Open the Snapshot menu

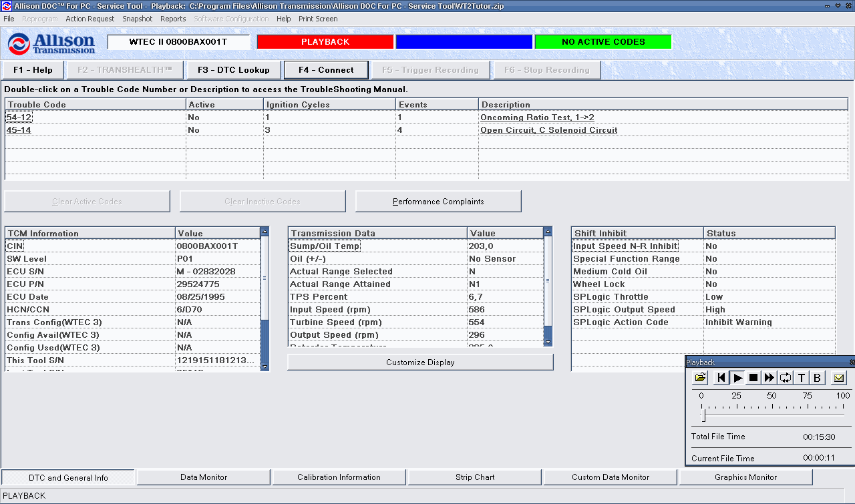138,19
